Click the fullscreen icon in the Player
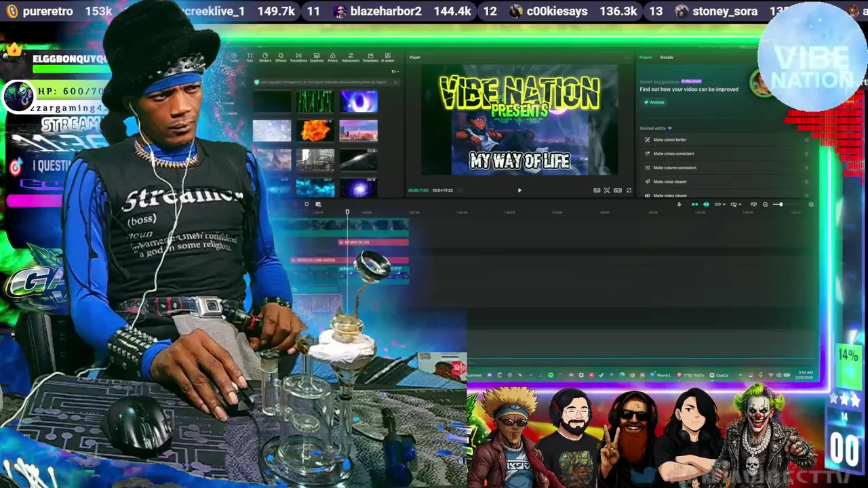This screenshot has height=488, width=868. click(629, 190)
